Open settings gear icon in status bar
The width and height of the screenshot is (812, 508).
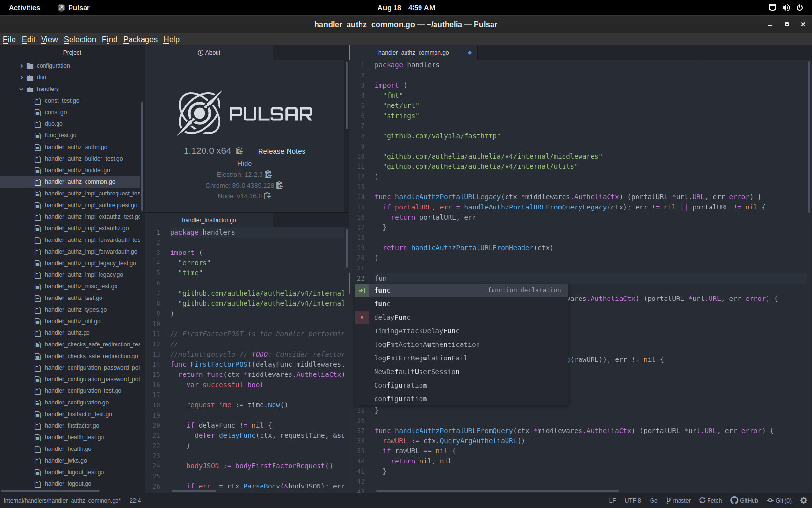point(804,501)
